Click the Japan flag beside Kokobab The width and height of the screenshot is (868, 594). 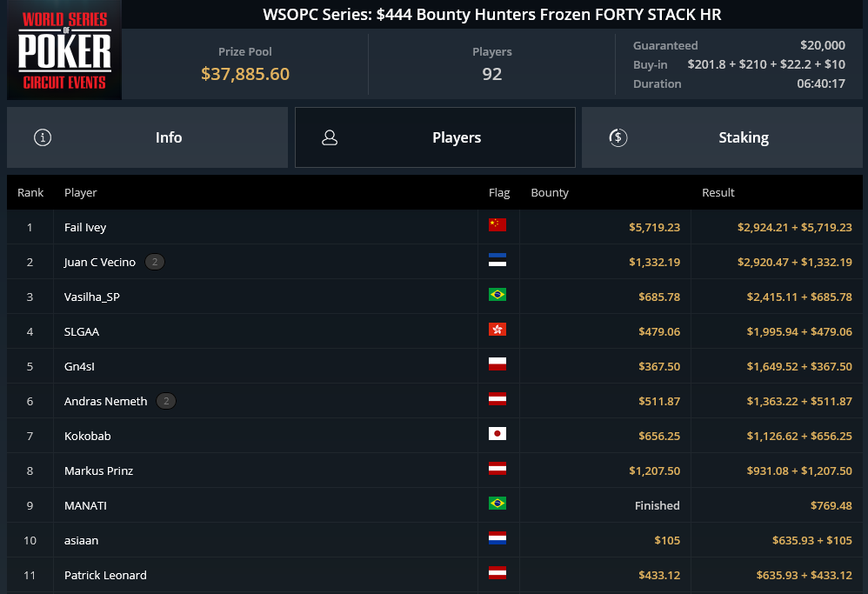point(497,433)
